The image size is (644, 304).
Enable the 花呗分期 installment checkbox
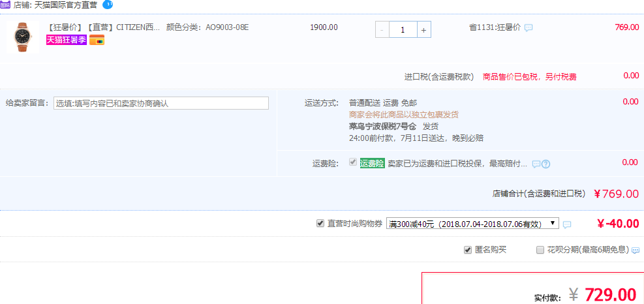coord(540,250)
